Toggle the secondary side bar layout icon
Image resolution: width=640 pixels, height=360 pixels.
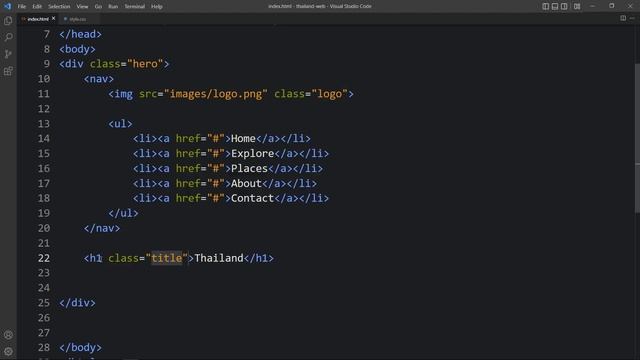(564, 6)
